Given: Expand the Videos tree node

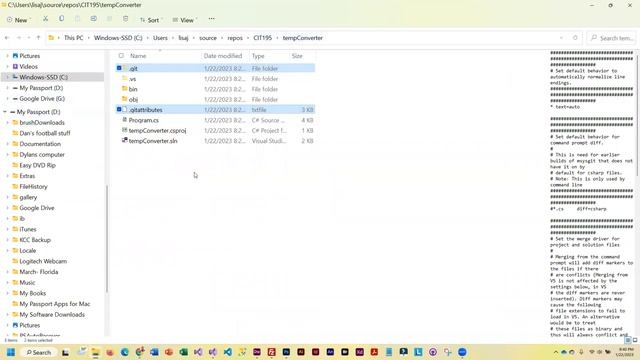Looking at the screenshot, I should click(7, 67).
